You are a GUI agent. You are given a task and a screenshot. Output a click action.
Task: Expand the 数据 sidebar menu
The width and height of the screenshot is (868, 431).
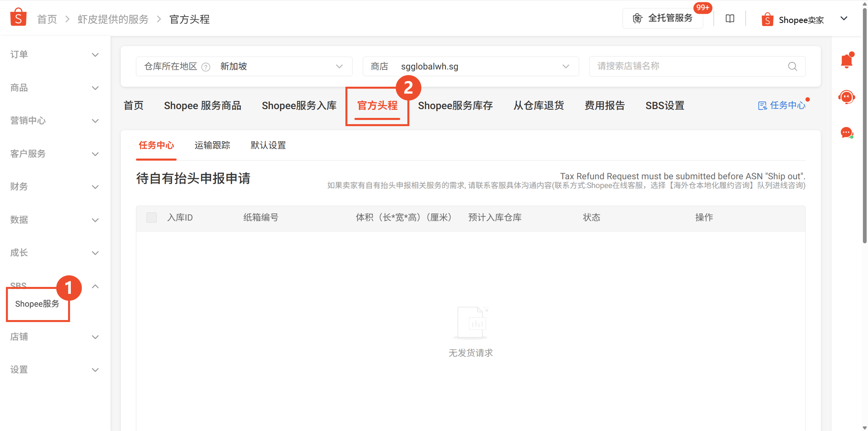pyautogui.click(x=55, y=220)
